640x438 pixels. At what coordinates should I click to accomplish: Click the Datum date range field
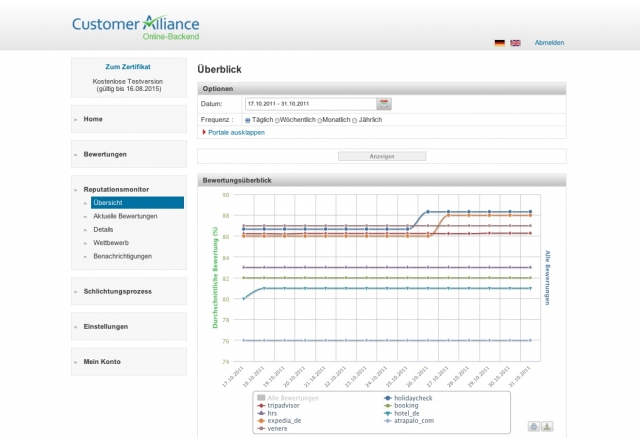[x=311, y=104]
